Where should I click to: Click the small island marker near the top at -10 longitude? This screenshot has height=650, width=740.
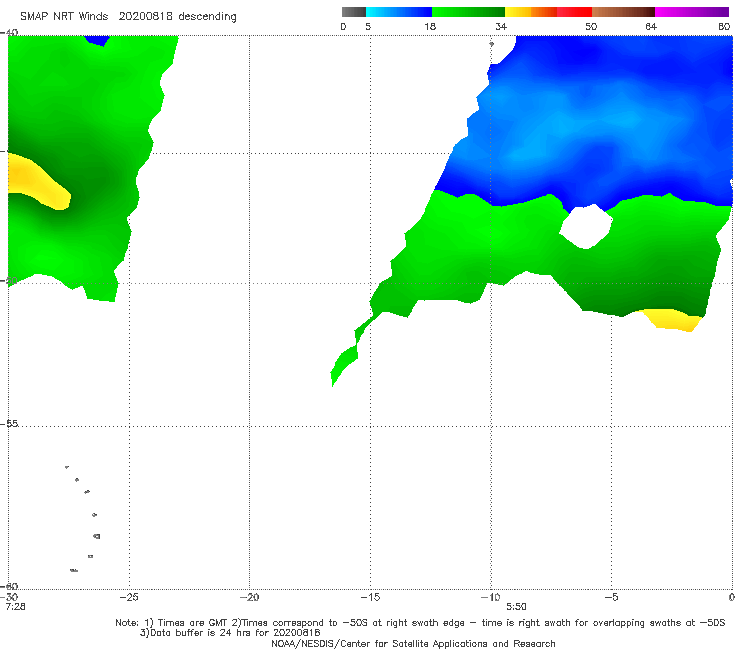(x=491, y=44)
